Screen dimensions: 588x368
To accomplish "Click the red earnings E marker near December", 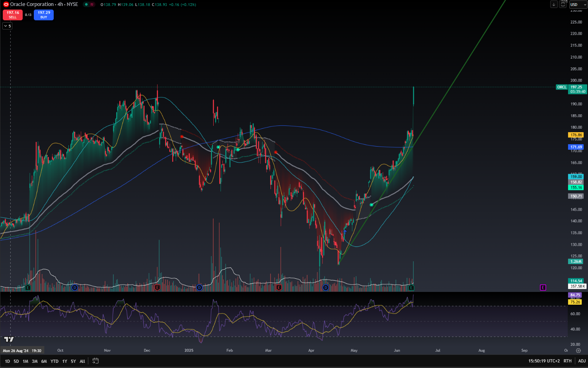I will (158, 288).
